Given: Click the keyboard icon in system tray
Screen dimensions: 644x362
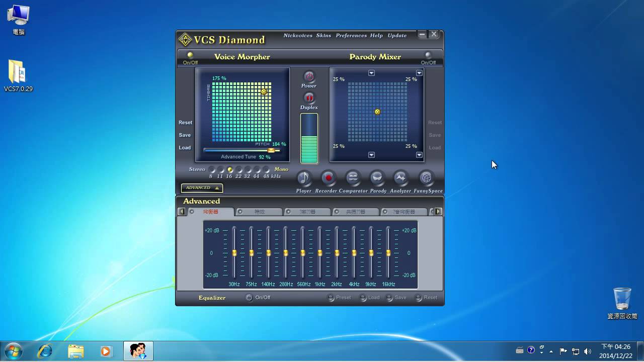Looking at the screenshot, I should click(520, 350).
